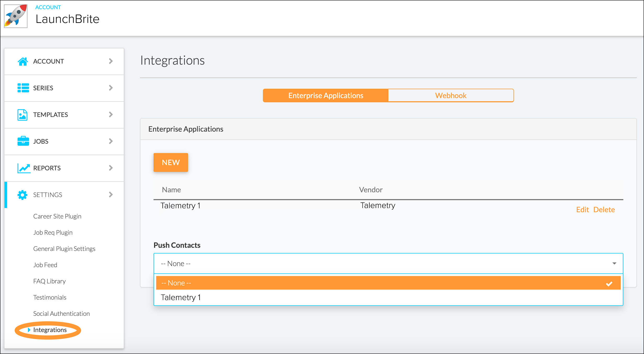Click the LaunchBrite rocket logo

pos(16,16)
